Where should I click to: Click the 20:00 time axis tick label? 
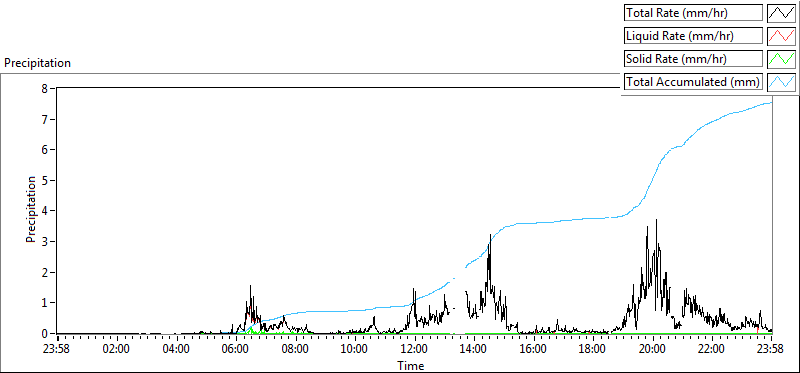point(653,350)
